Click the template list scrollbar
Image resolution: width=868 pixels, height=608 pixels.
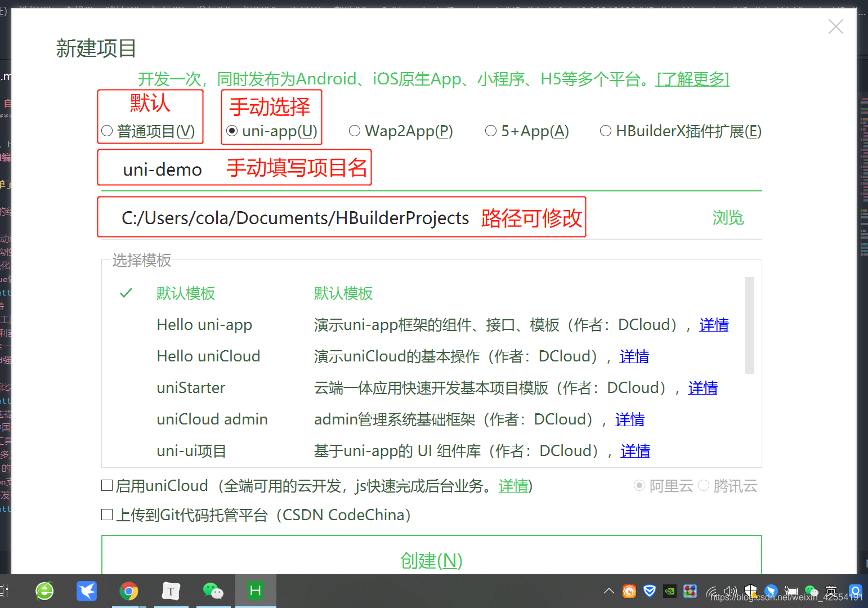pyautogui.click(x=749, y=325)
